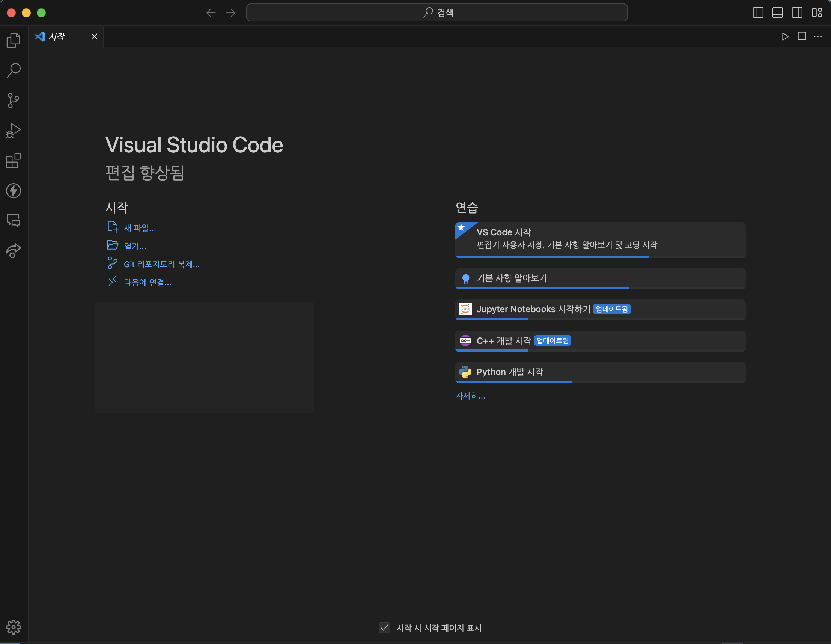Open the editor more actions menu
Image resolution: width=831 pixels, height=644 pixels.
tap(817, 36)
